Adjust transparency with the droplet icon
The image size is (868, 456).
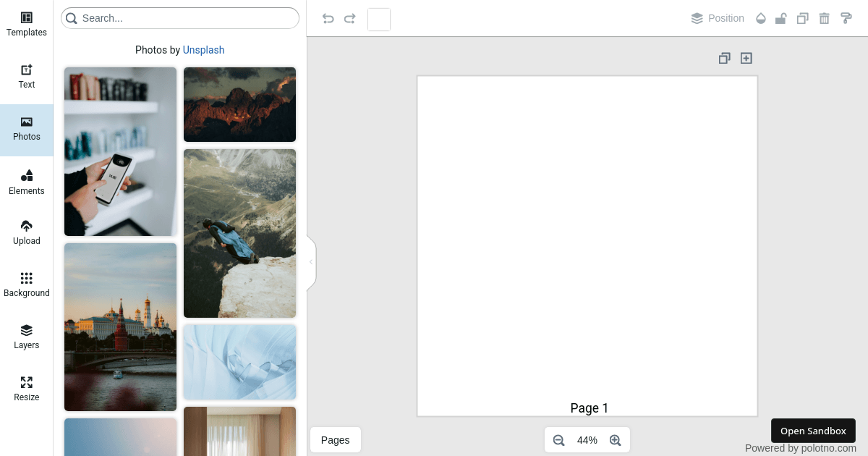(x=760, y=19)
